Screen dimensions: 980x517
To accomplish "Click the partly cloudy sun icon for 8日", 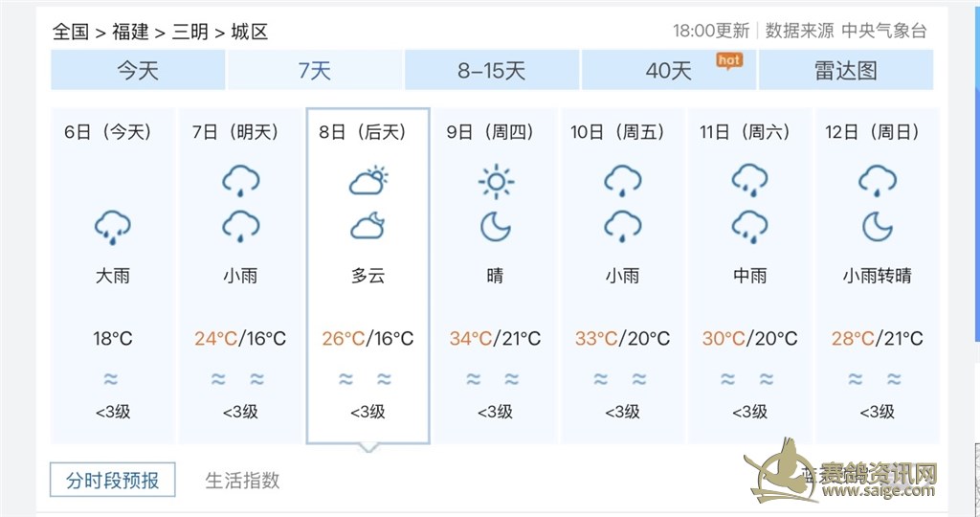I will 367,181.
